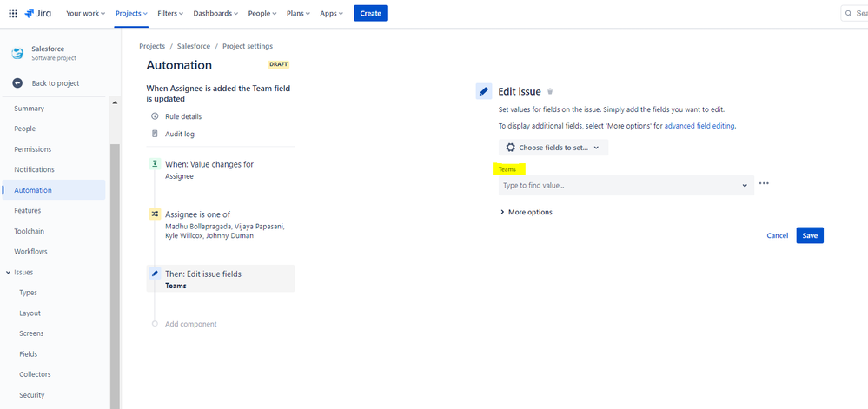
Task: Select Automation in sidebar
Action: tap(54, 190)
